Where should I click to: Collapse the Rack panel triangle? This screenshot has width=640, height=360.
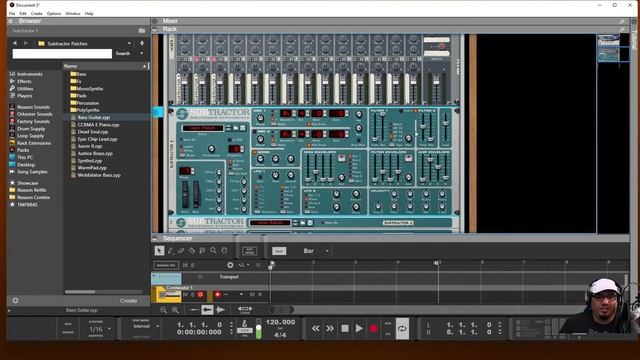155,29
